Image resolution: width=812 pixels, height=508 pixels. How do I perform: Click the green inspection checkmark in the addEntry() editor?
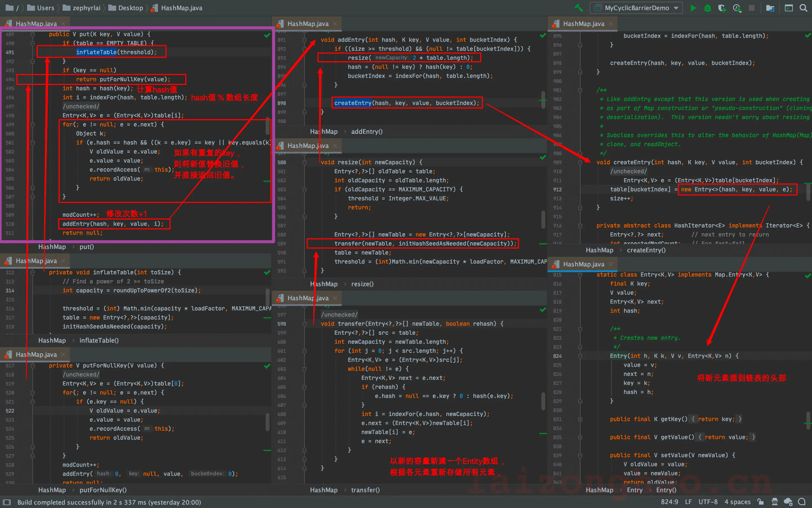pos(543,36)
